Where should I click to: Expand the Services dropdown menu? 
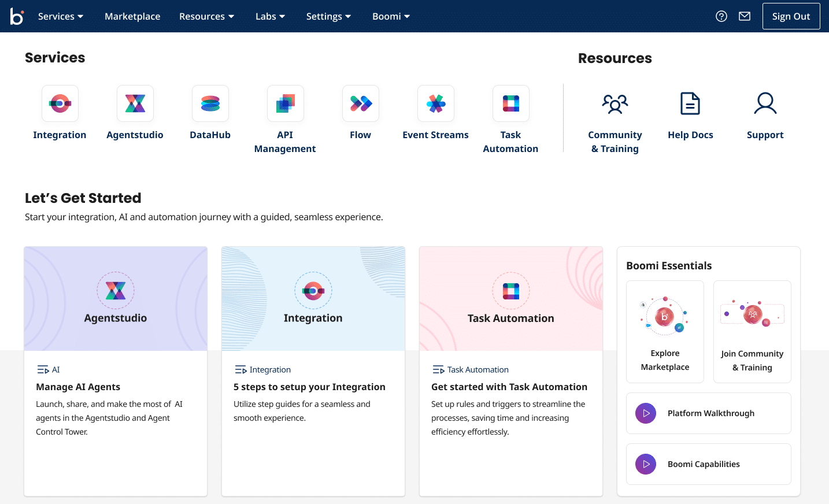[x=61, y=16]
